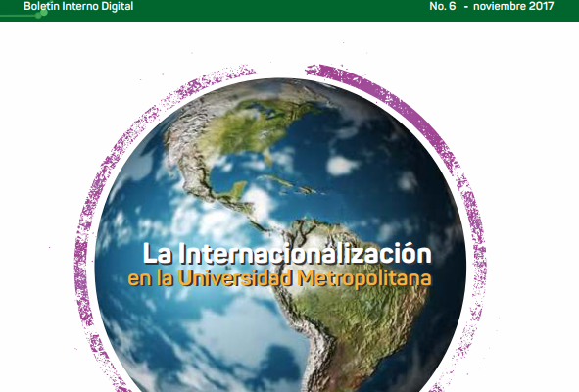Click the small white cloud over Atlantic
This screenshot has height=392, width=579.
[342, 165]
